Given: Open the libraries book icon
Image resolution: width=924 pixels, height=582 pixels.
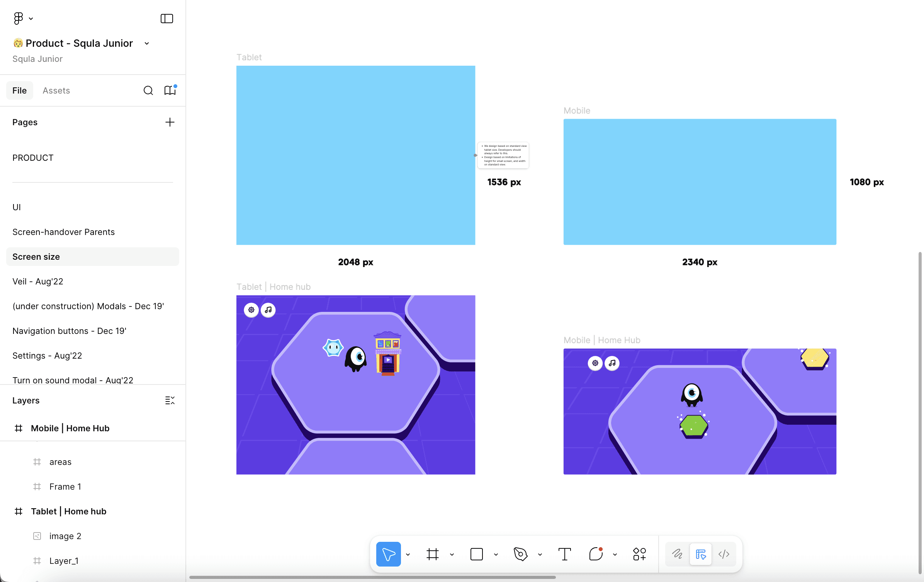Looking at the screenshot, I should click(x=170, y=90).
